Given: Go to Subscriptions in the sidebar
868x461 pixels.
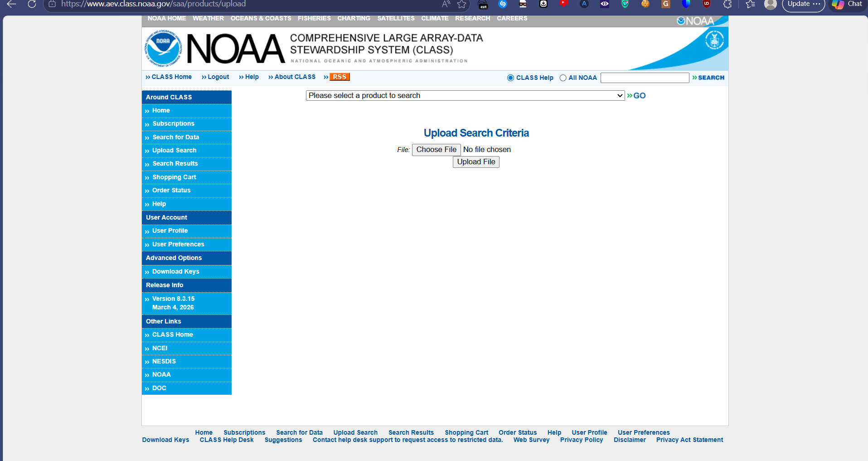Looking at the screenshot, I should click(174, 123).
